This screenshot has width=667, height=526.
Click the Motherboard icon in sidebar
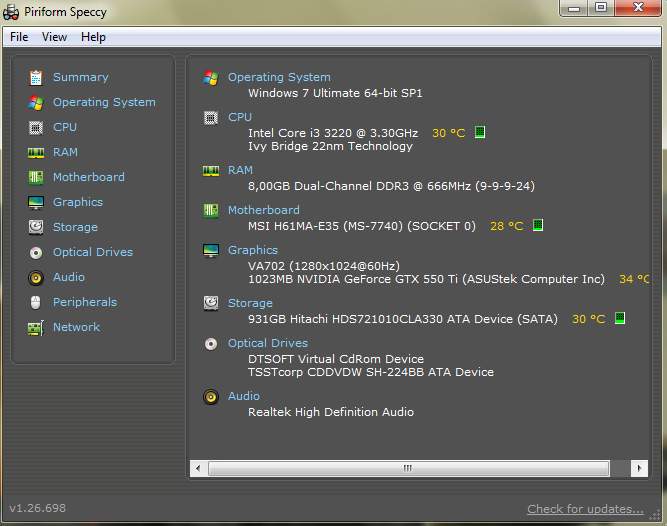[36, 177]
